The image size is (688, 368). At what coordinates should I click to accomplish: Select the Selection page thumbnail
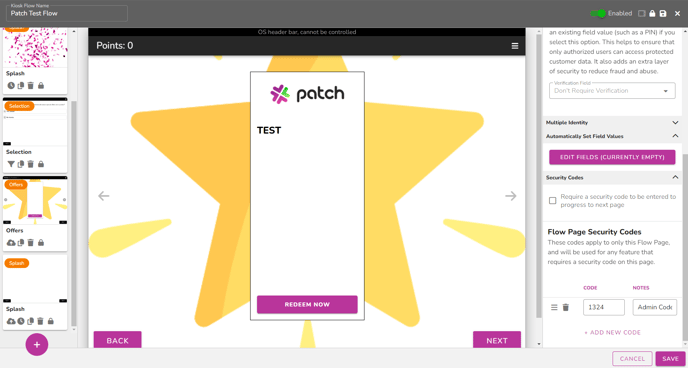point(35,122)
